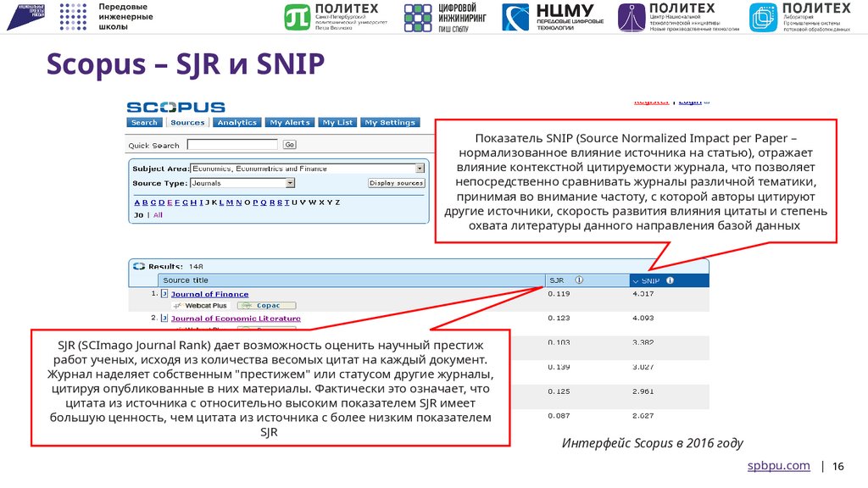This screenshot has height=488, width=868.
Task: Click the Display sources button
Action: tap(396, 183)
